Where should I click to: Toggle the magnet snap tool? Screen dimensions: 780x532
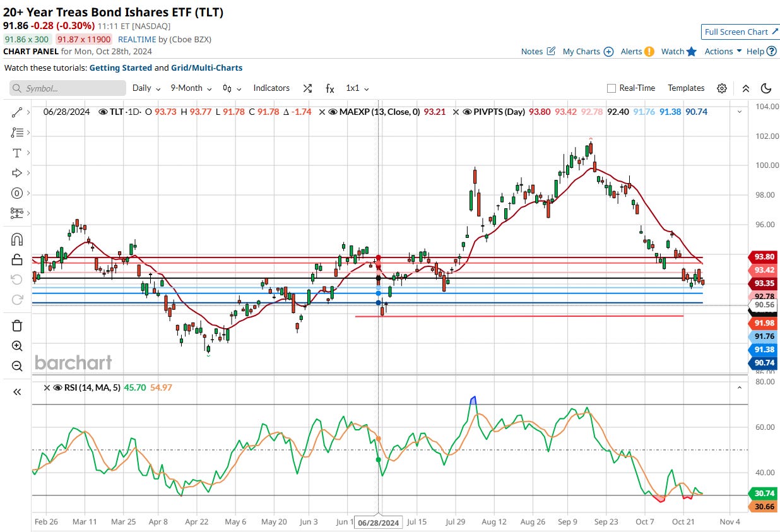point(17,239)
